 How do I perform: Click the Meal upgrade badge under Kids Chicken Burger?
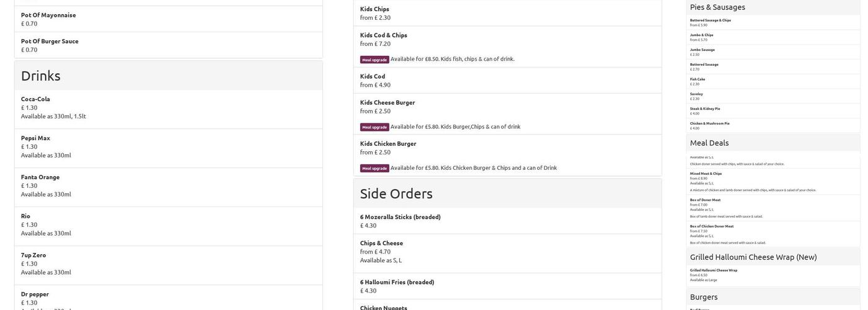click(374, 168)
